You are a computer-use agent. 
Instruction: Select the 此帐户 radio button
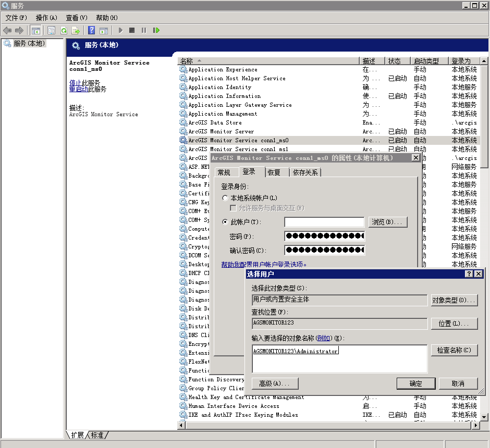(x=225, y=222)
